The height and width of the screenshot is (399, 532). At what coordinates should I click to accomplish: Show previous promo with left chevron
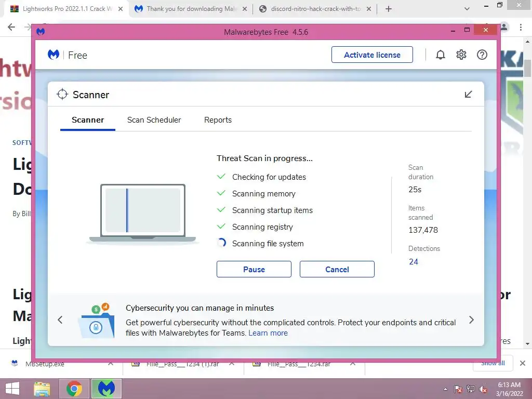pos(60,320)
